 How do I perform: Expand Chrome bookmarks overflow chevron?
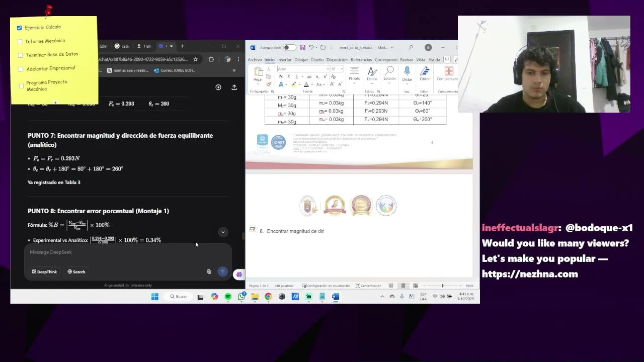tap(234, 70)
